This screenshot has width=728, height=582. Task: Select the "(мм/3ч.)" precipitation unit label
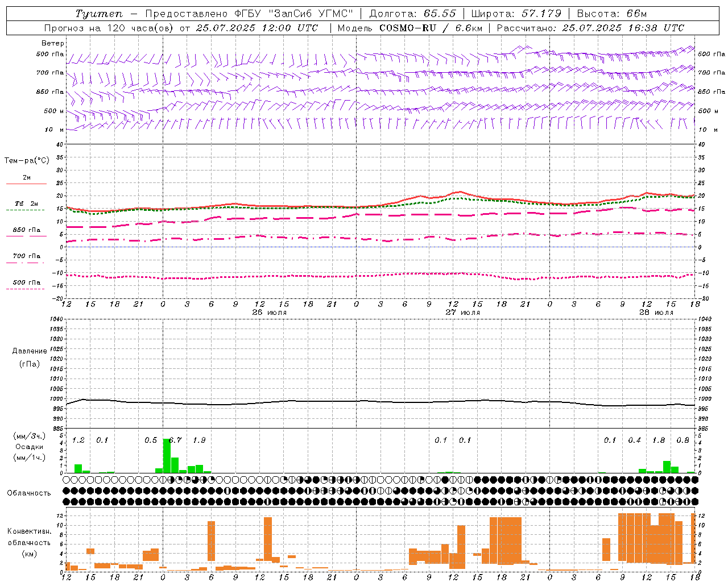coord(30,436)
